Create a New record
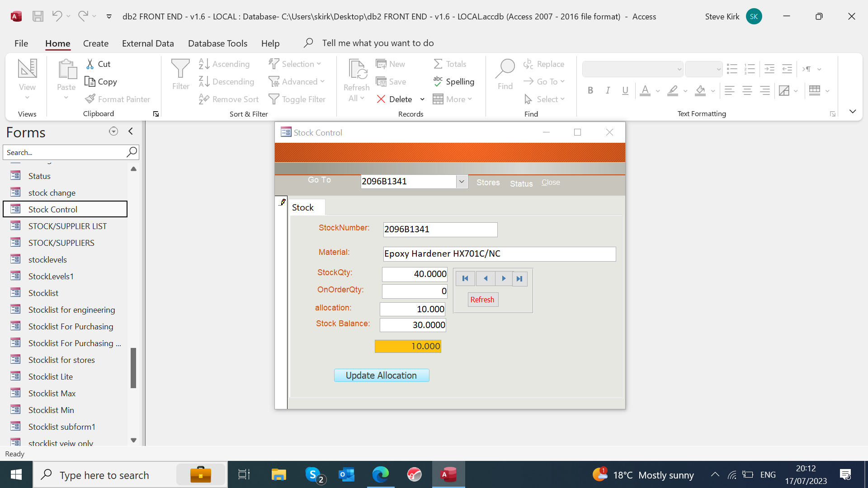This screenshot has width=868, height=488. tap(391, 64)
